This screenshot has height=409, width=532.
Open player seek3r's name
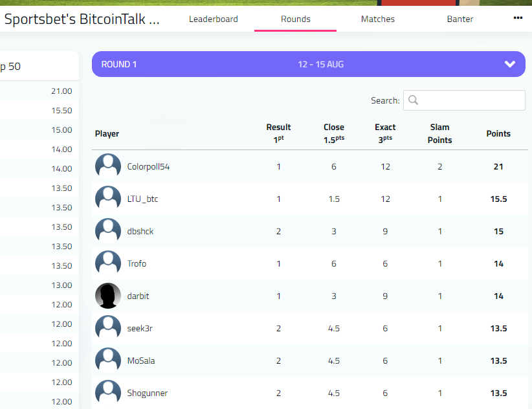[x=140, y=328]
